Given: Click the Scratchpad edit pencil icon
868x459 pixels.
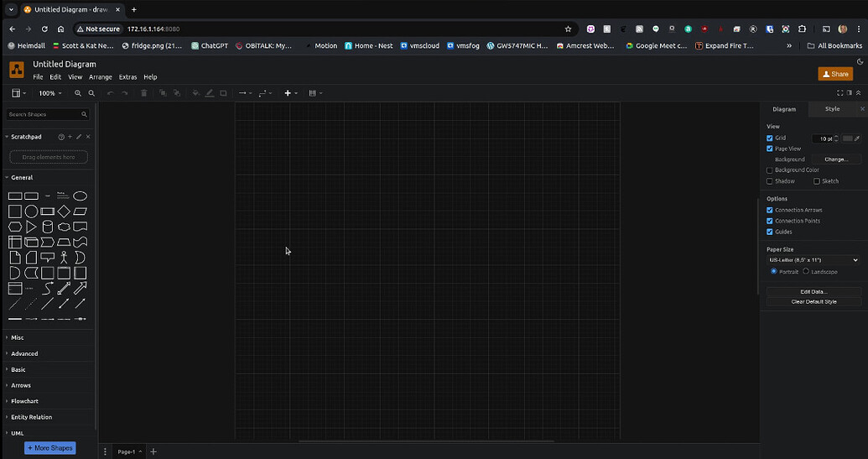Looking at the screenshot, I should click(x=79, y=137).
